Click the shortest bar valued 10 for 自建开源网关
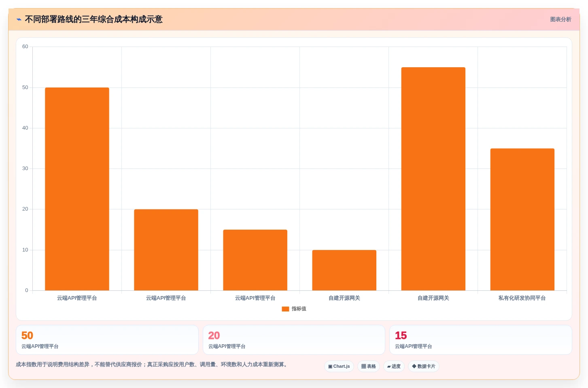The width and height of the screenshot is (588, 388). tap(344, 270)
